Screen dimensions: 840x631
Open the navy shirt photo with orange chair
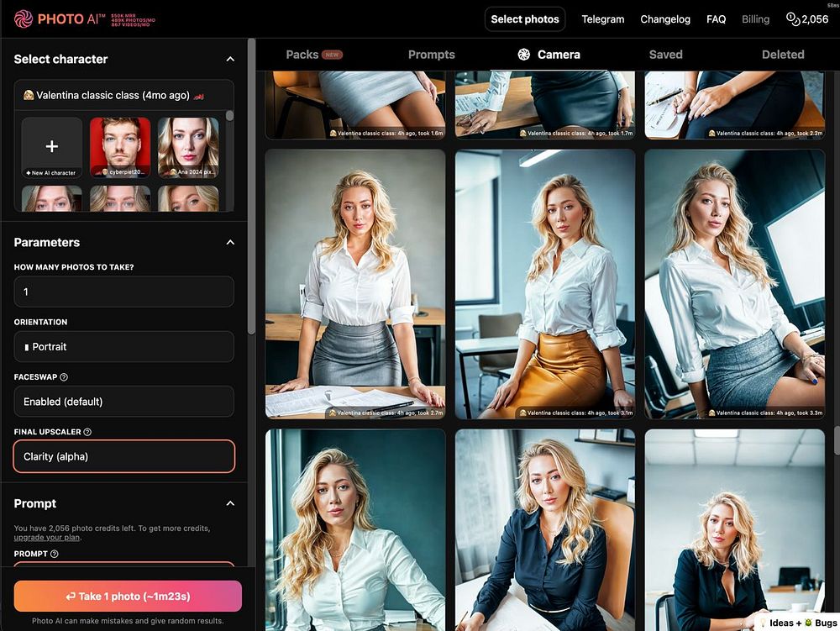coord(545,530)
